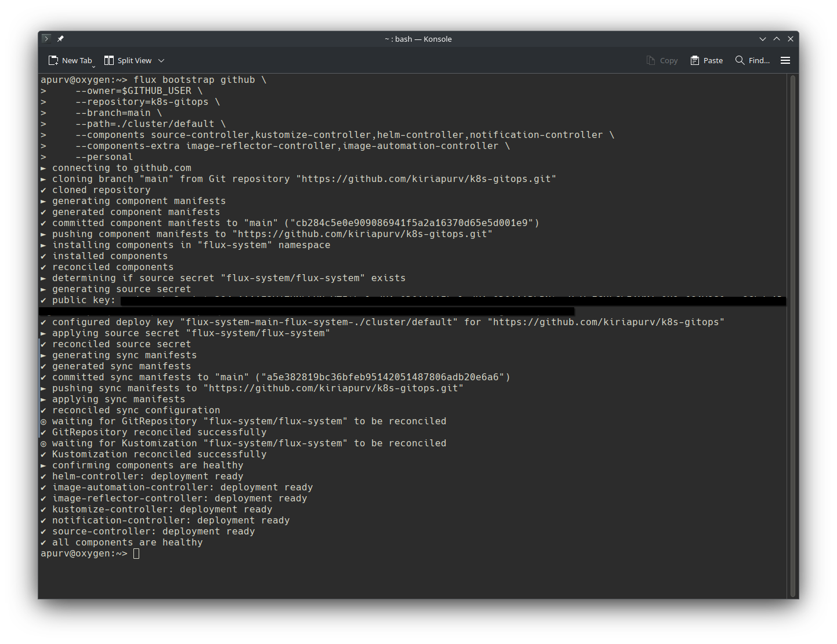
Task: Minimize the Konsole window
Action: click(x=763, y=39)
